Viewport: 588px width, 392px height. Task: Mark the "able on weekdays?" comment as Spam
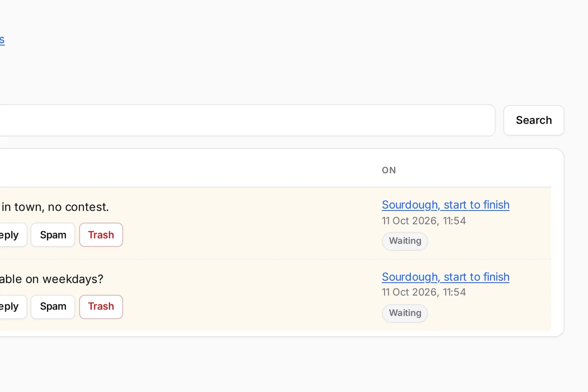tap(53, 307)
